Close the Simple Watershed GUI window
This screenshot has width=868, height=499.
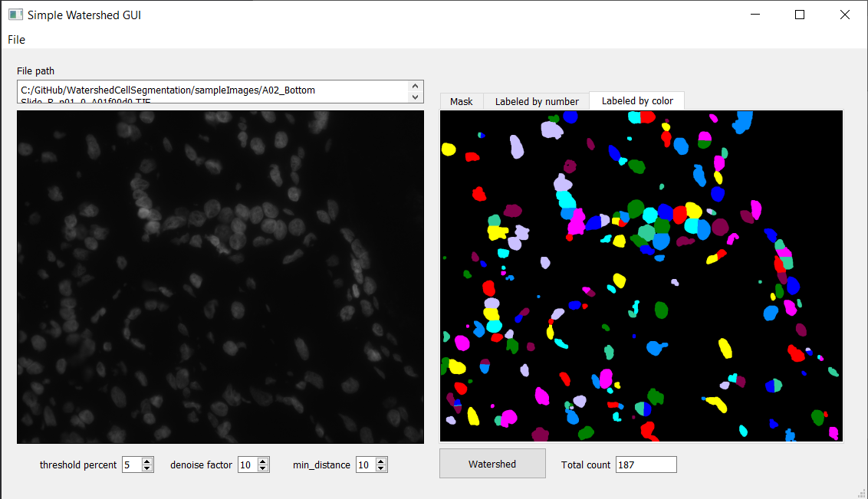(x=844, y=15)
